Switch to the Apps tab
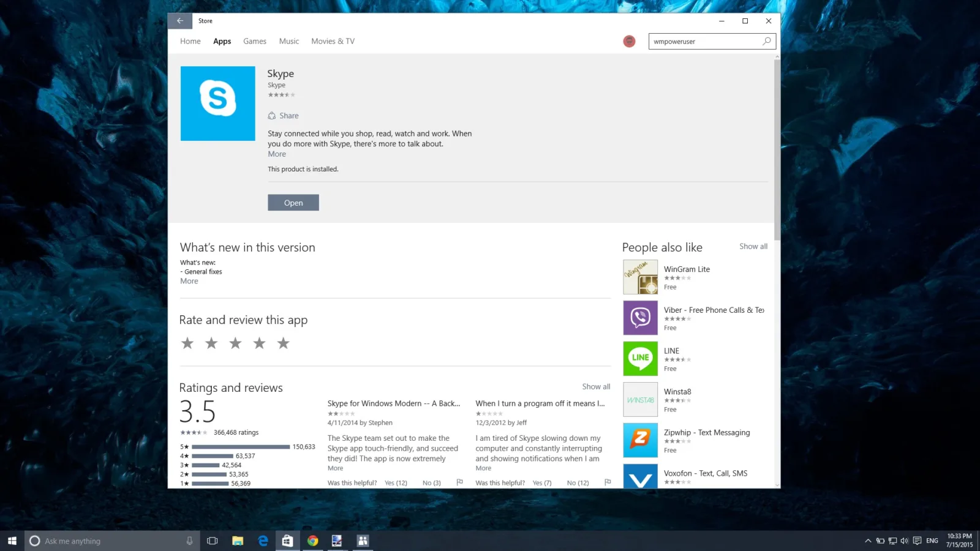The height and width of the screenshot is (551, 980). click(x=222, y=41)
